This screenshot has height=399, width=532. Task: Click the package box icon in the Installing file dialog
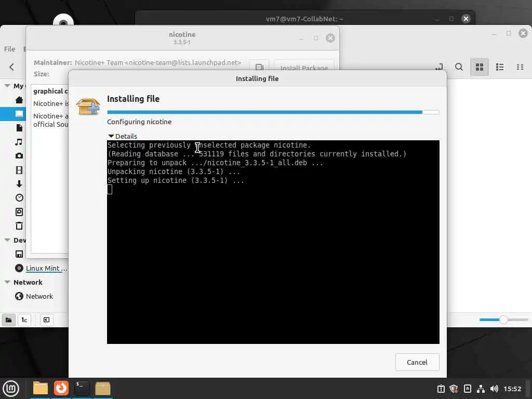click(88, 106)
